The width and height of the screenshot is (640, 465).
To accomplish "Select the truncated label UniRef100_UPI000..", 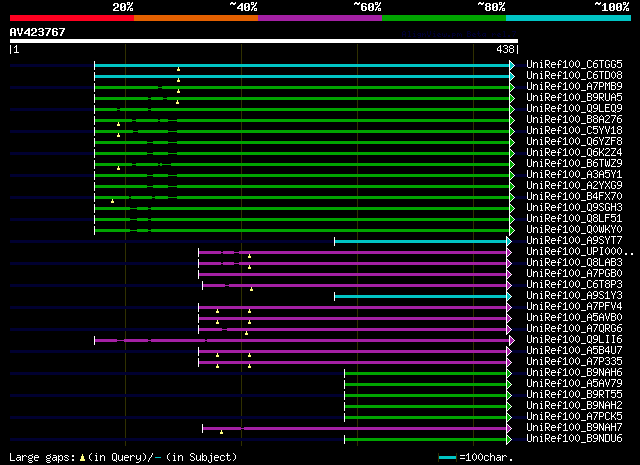I will point(580,252).
